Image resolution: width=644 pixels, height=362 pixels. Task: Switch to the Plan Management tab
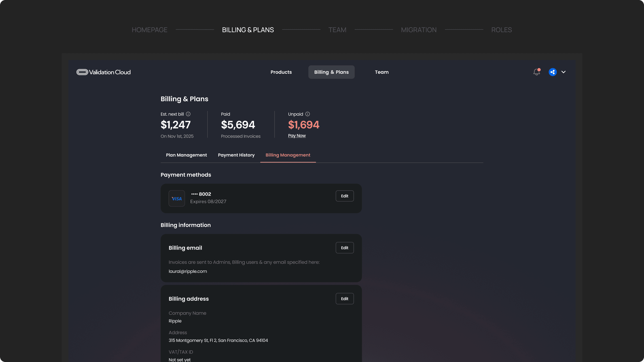pos(186,155)
